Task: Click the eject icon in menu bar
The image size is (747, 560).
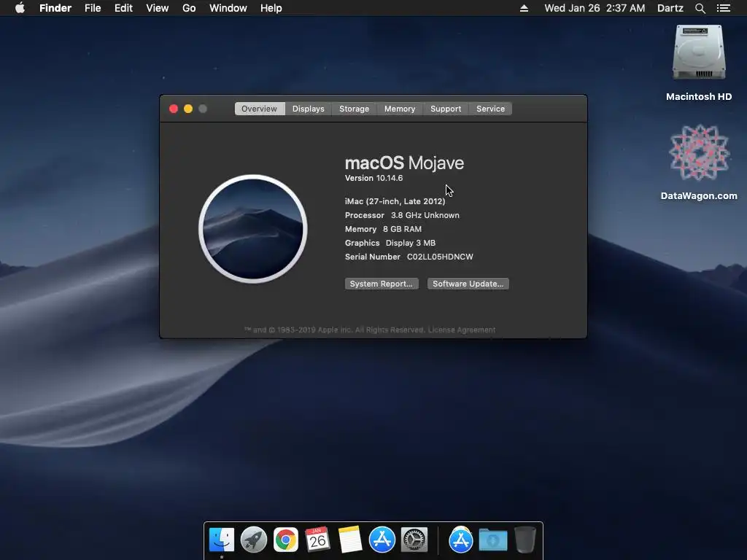Action: coord(524,8)
